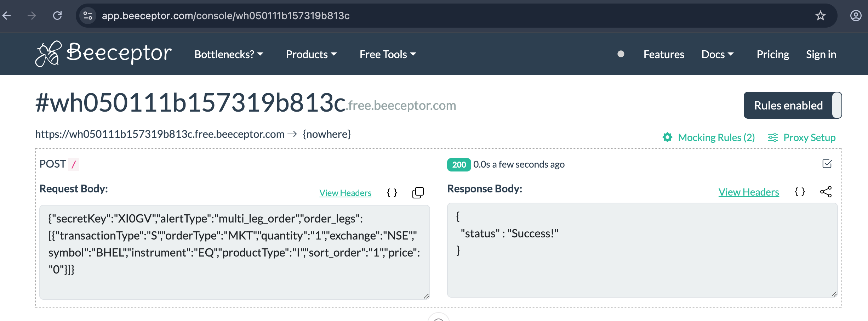Click Sign in
This screenshot has height=321, width=868.
click(x=821, y=54)
